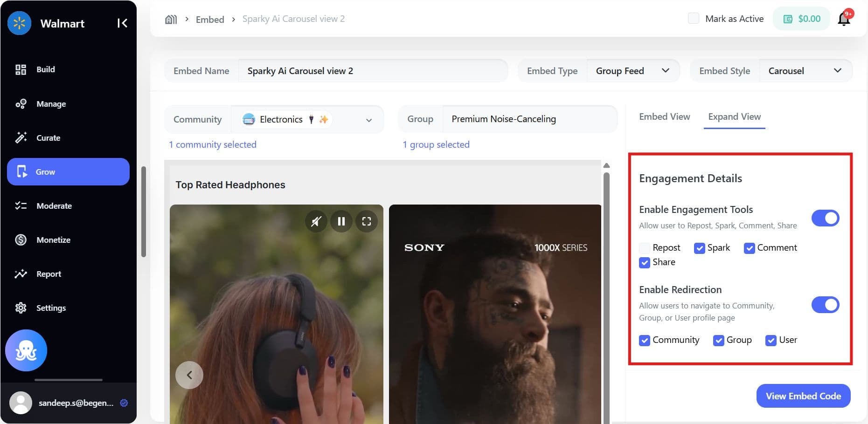This screenshot has width=868, height=424.
Task: Go back to the Embed breadcrumb
Action: click(x=210, y=19)
